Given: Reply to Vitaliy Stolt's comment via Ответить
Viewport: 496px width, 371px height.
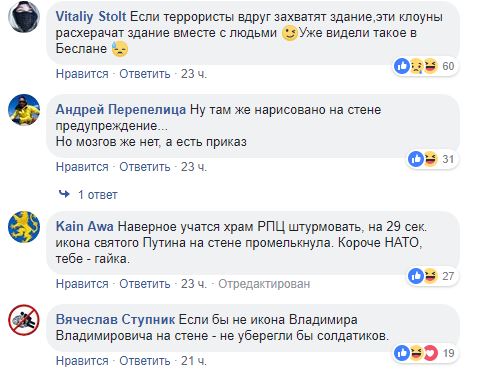Looking at the screenshot, I should pos(145,74).
